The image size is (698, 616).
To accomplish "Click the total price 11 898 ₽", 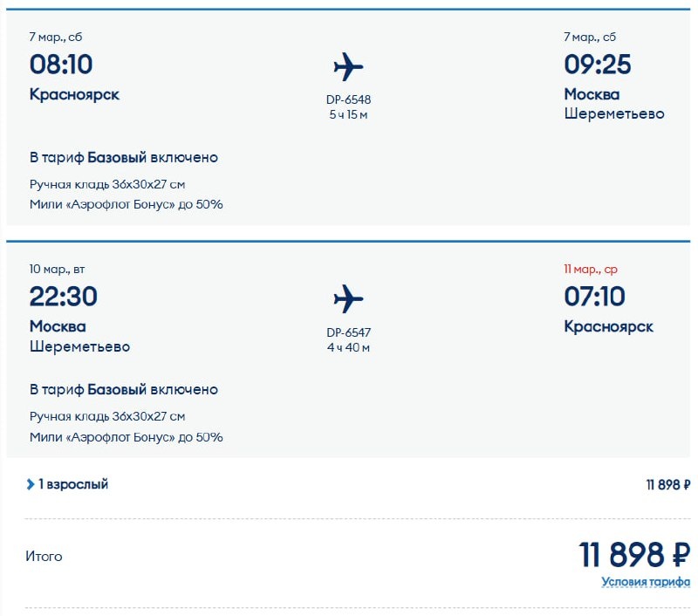I will (x=634, y=555).
